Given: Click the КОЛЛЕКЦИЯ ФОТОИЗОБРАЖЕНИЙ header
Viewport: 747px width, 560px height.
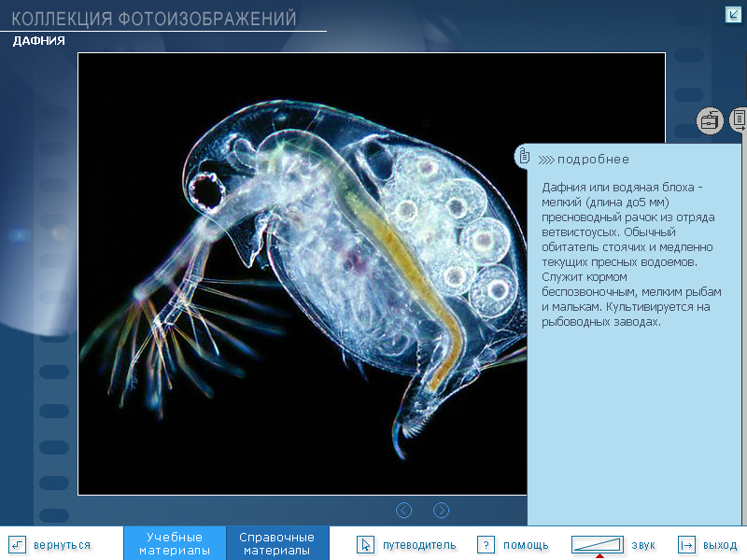Looking at the screenshot, I should (154, 19).
